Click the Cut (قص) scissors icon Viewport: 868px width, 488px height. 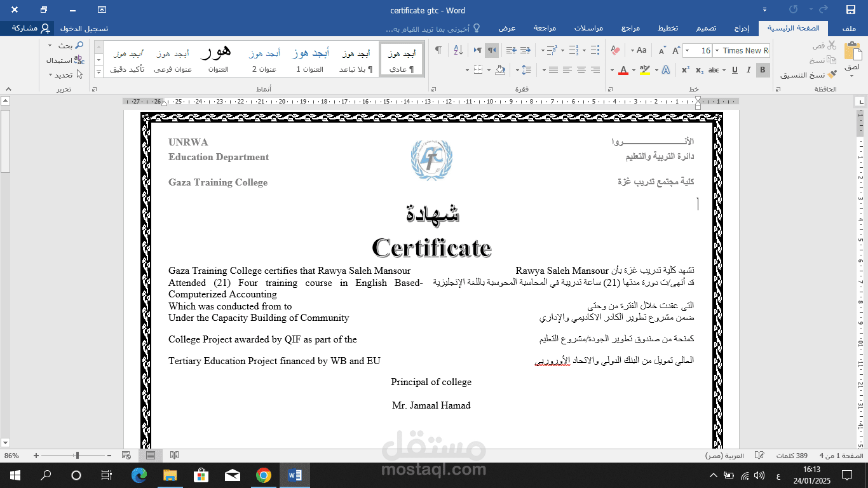[x=831, y=45]
